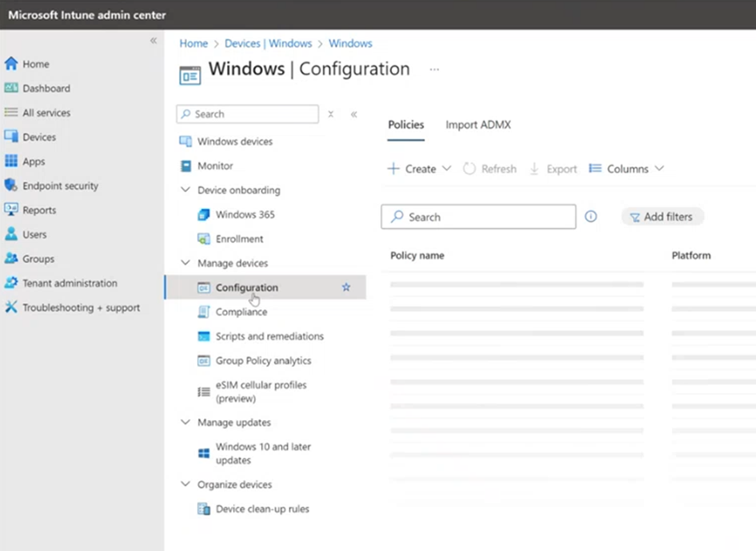This screenshot has width=756, height=551.
Task: Collapse the Organize devices section
Action: point(185,484)
